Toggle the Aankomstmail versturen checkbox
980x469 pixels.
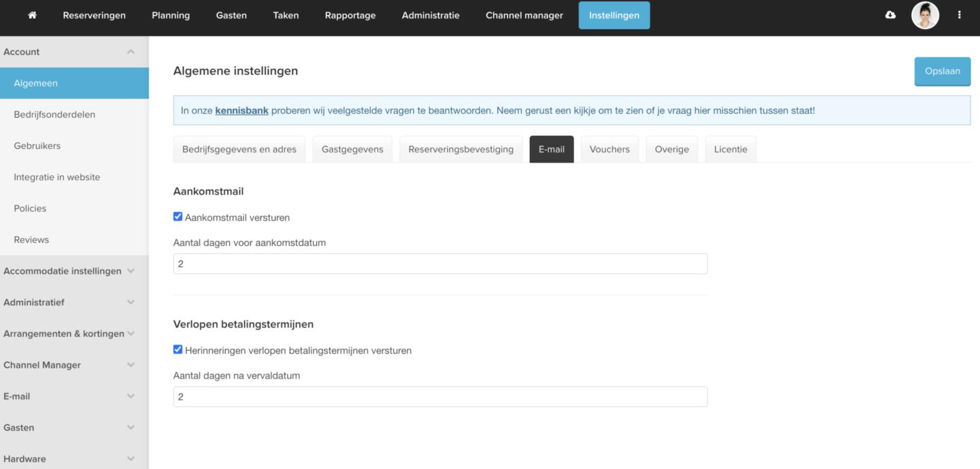tap(178, 217)
